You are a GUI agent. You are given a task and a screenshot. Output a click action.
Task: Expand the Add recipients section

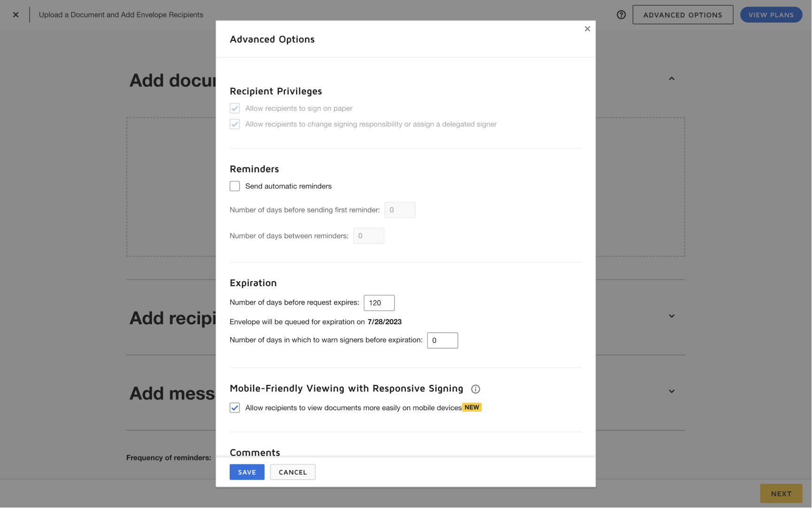(x=672, y=316)
